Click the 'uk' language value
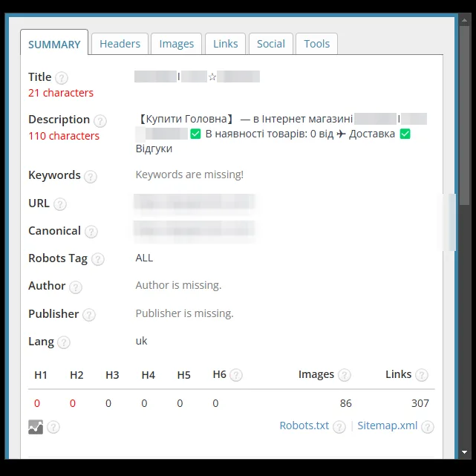This screenshot has height=476, width=476. (x=141, y=341)
